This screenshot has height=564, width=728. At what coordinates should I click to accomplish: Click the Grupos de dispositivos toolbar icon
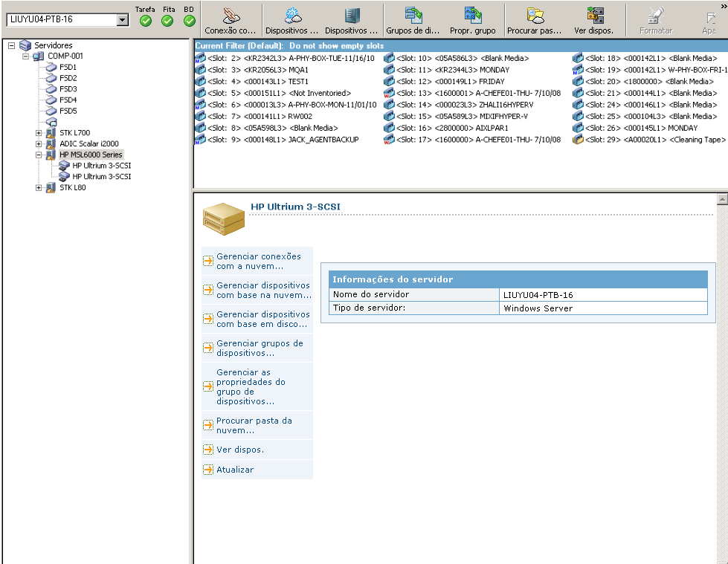pyautogui.click(x=413, y=20)
